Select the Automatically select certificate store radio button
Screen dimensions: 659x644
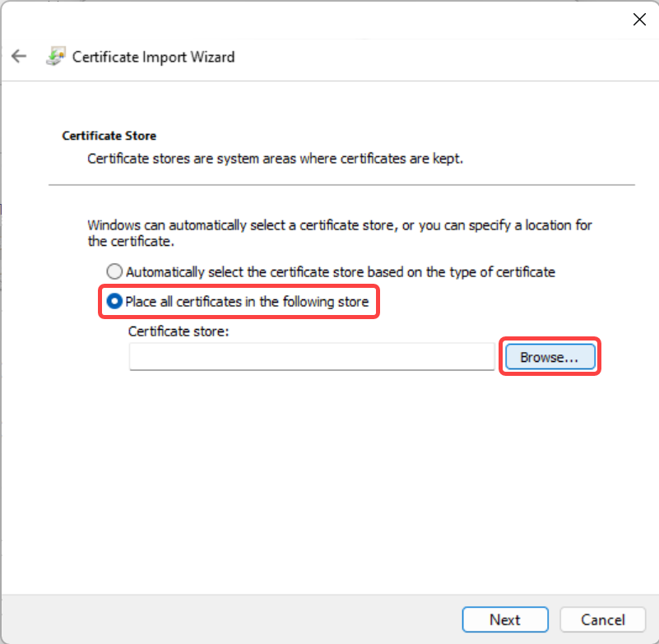click(114, 271)
